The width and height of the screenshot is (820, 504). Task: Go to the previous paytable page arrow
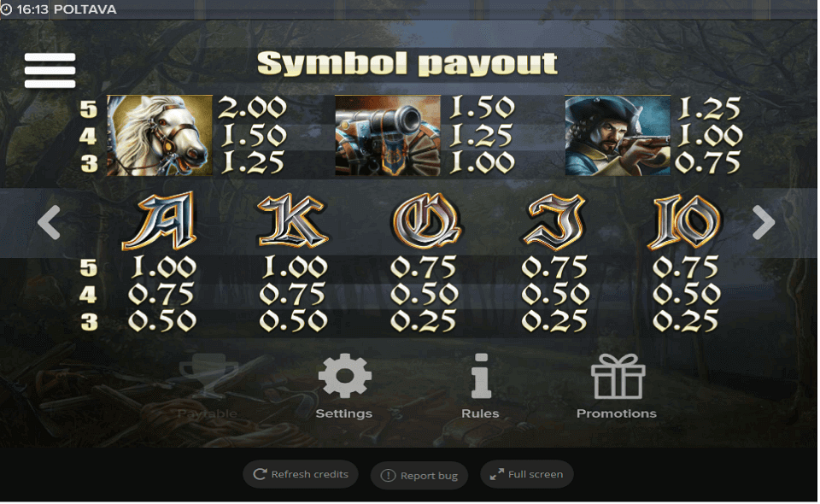point(50,222)
